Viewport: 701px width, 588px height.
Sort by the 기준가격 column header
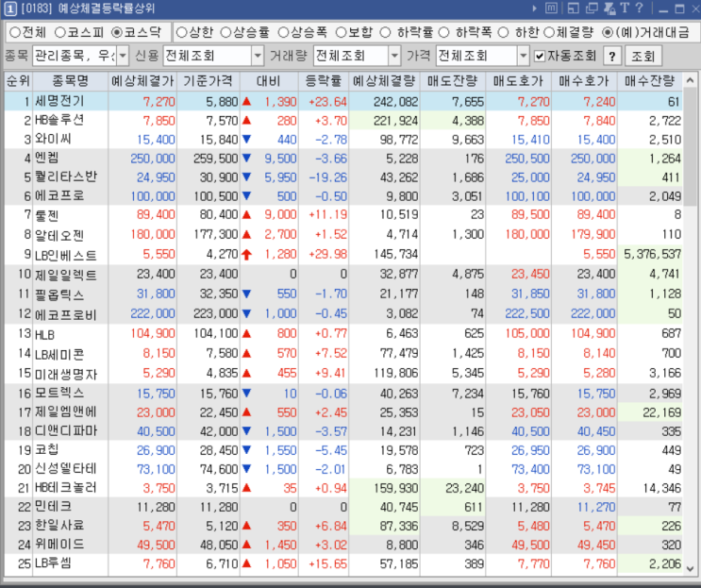(209, 81)
